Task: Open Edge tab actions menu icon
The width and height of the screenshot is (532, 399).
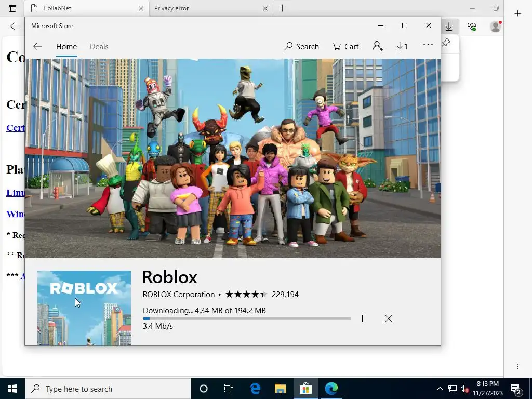Action: pyautogui.click(x=12, y=8)
